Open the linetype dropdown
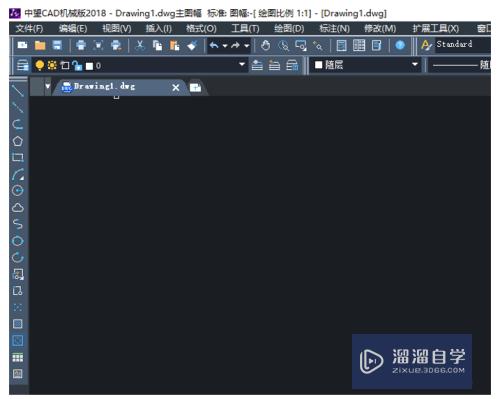The image size is (500, 399). tap(460, 65)
